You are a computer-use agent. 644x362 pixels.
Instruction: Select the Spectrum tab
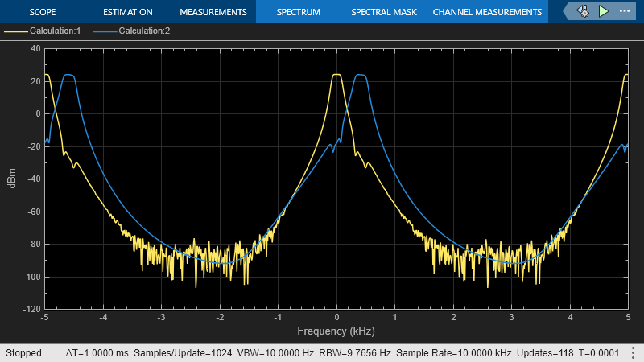pyautogui.click(x=298, y=12)
